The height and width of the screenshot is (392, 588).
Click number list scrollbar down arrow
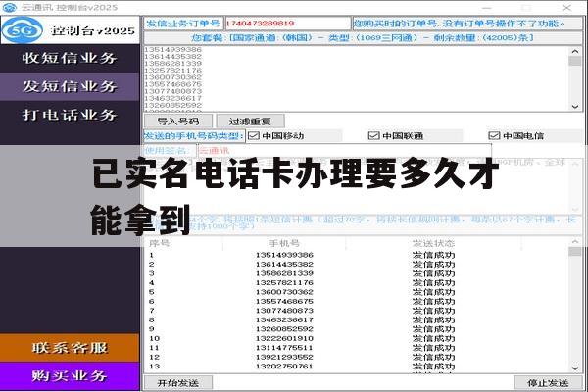[575, 107]
